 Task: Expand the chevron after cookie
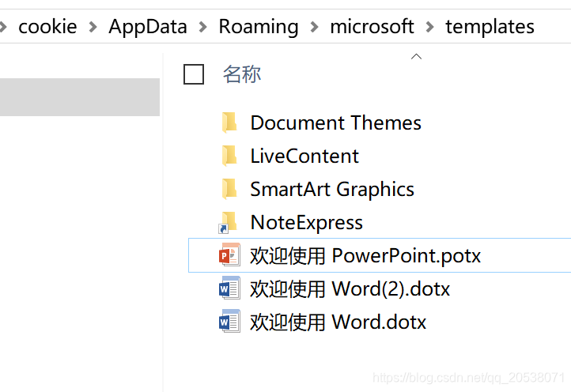93,27
